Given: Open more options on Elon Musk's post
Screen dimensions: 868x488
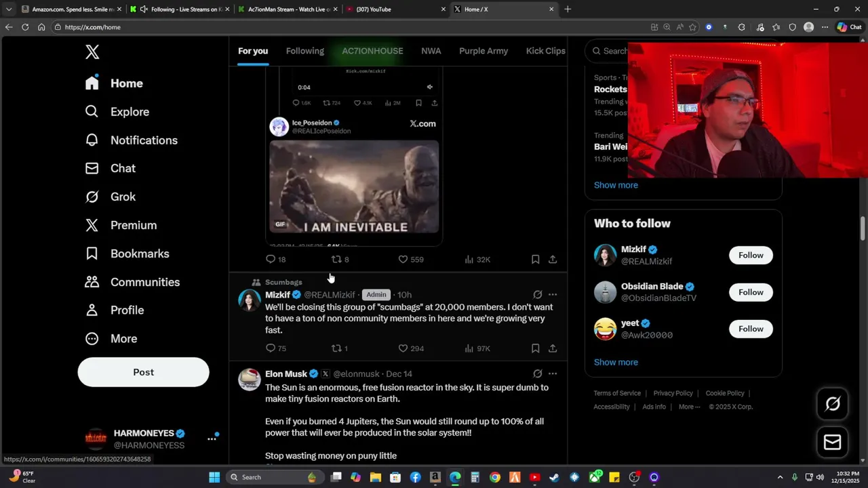Looking at the screenshot, I should (553, 373).
